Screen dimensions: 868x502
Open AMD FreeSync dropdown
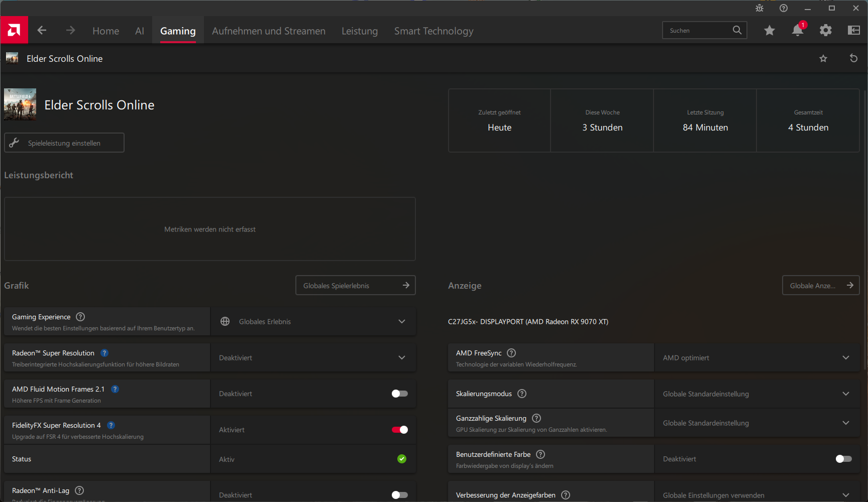click(757, 357)
